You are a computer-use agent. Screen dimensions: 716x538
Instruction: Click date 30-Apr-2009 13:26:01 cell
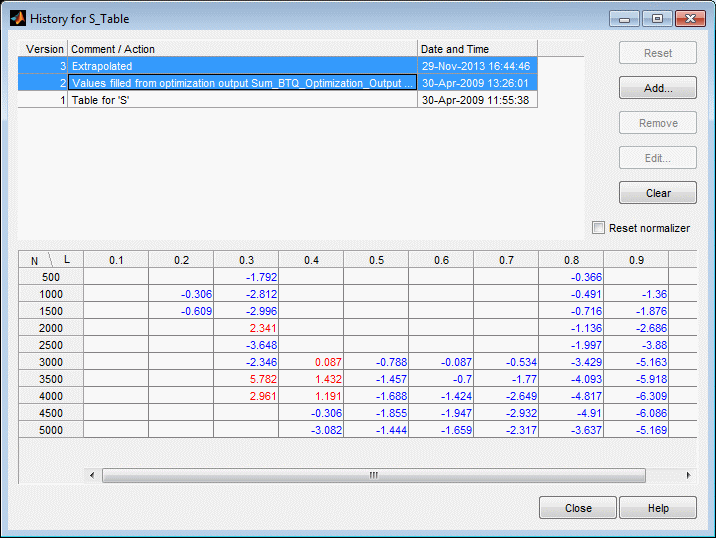coord(478,83)
